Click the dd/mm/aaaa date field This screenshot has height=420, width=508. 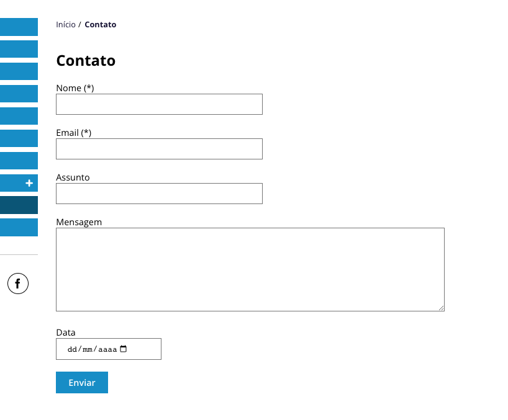(93, 349)
